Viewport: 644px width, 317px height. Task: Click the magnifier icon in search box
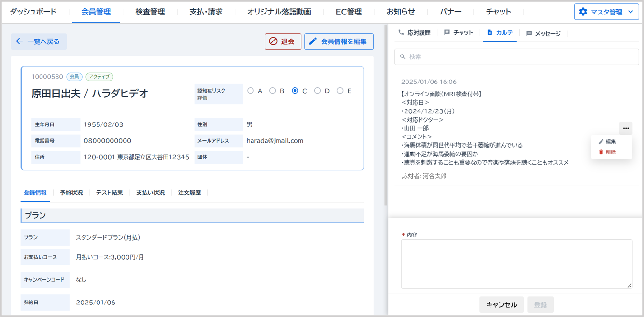[403, 57]
